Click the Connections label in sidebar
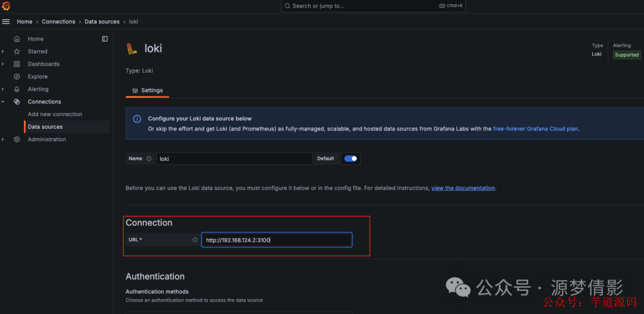Viewport: 644px width, 314px height. tap(44, 102)
